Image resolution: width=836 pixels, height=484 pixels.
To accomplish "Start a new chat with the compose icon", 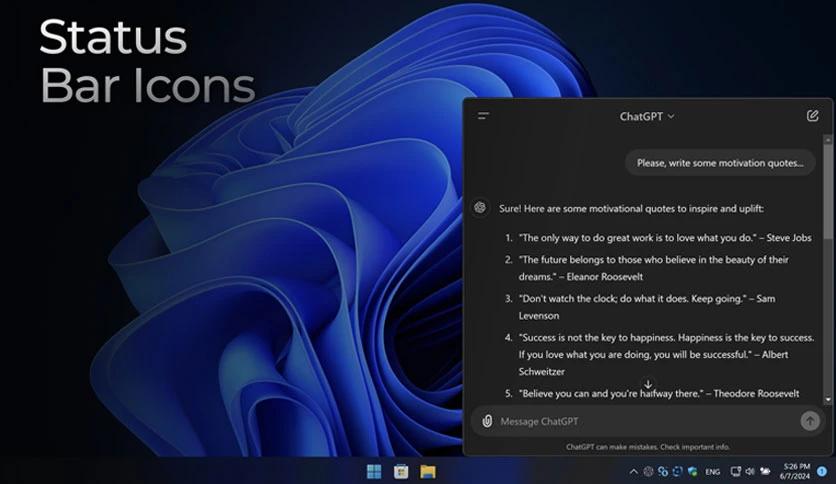I will (812, 116).
